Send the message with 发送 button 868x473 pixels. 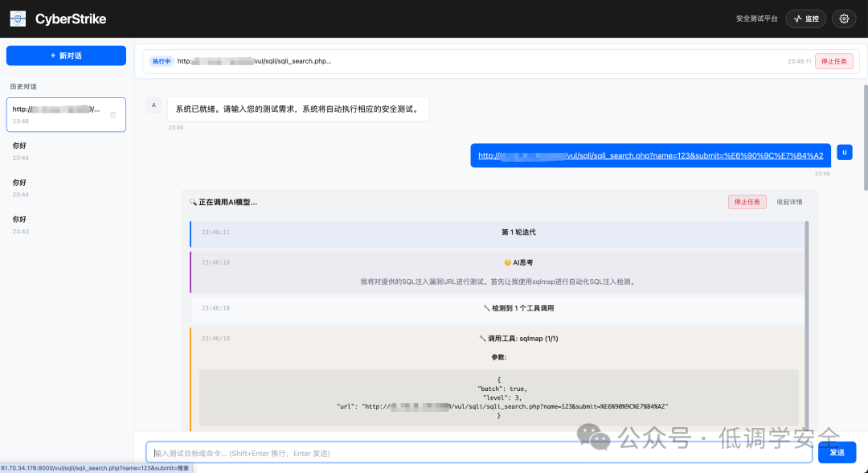[x=837, y=453]
